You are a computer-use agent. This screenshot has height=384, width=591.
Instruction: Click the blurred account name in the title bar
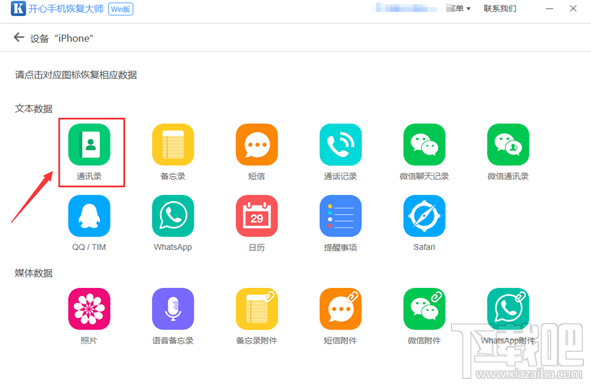(405, 8)
